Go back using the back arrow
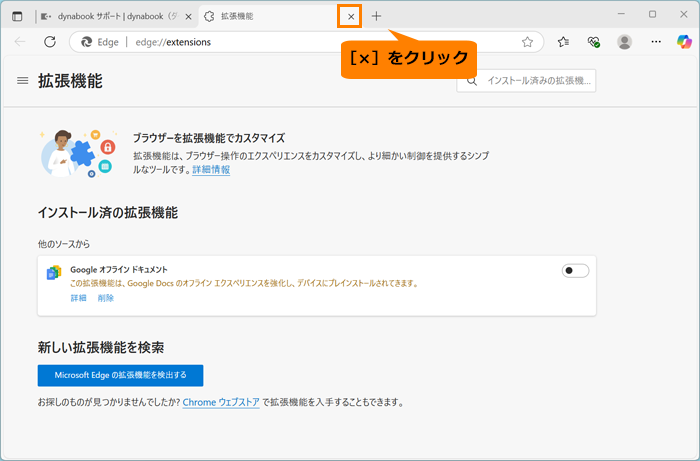Image resolution: width=700 pixels, height=461 pixels. coord(20,42)
